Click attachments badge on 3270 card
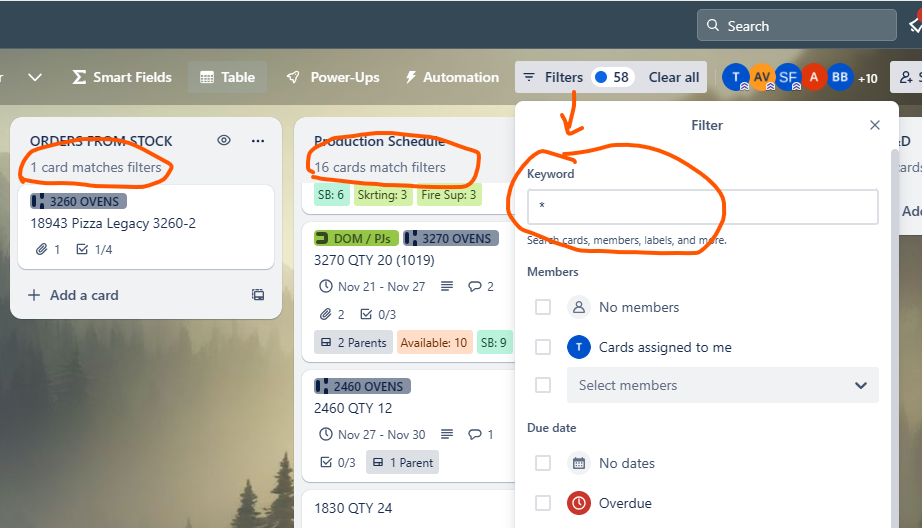 (332, 315)
